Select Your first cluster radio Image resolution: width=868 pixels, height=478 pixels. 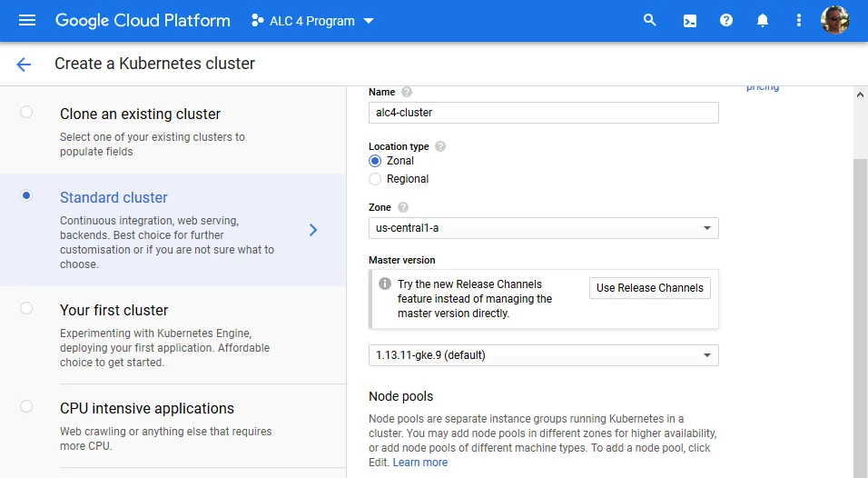click(x=26, y=308)
